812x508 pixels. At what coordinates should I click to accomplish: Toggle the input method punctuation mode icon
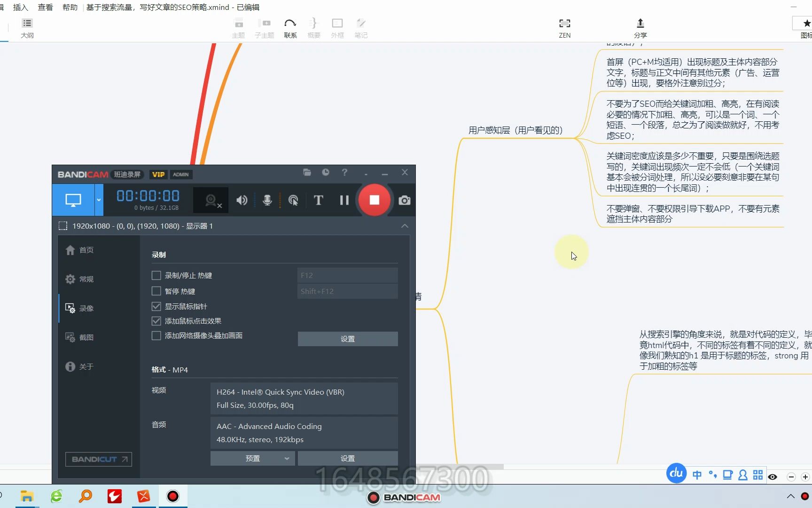click(x=713, y=475)
